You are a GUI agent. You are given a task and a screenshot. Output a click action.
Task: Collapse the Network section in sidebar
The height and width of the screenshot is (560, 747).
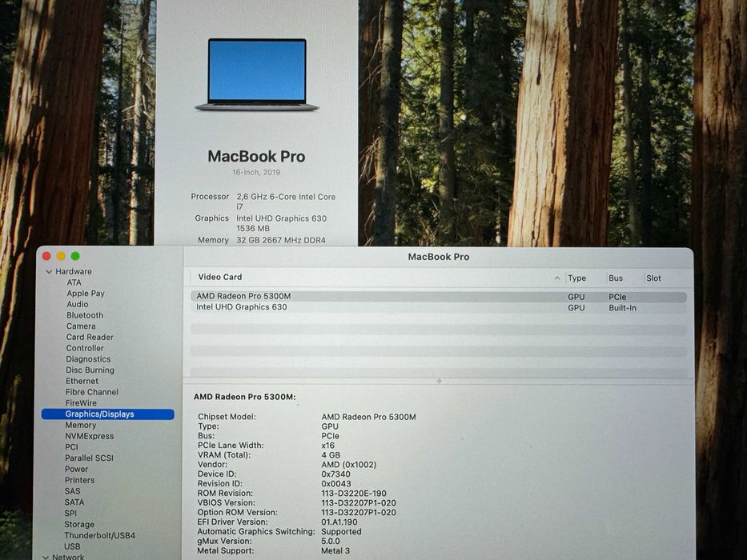click(x=46, y=557)
